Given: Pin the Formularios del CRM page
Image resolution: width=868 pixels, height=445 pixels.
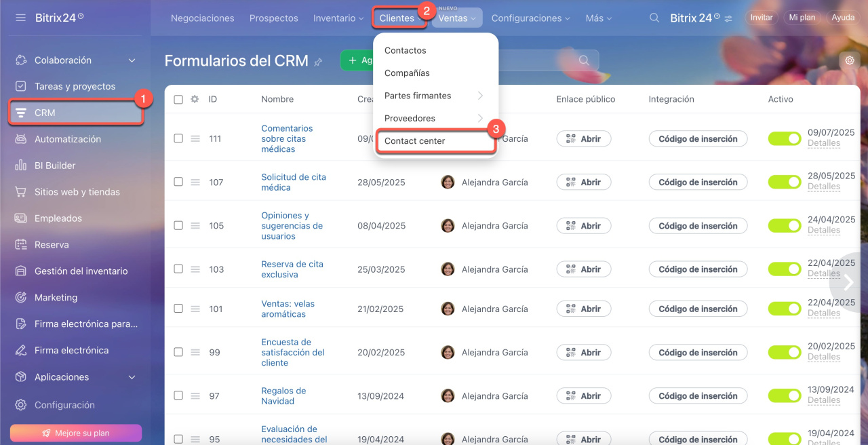Looking at the screenshot, I should (318, 62).
